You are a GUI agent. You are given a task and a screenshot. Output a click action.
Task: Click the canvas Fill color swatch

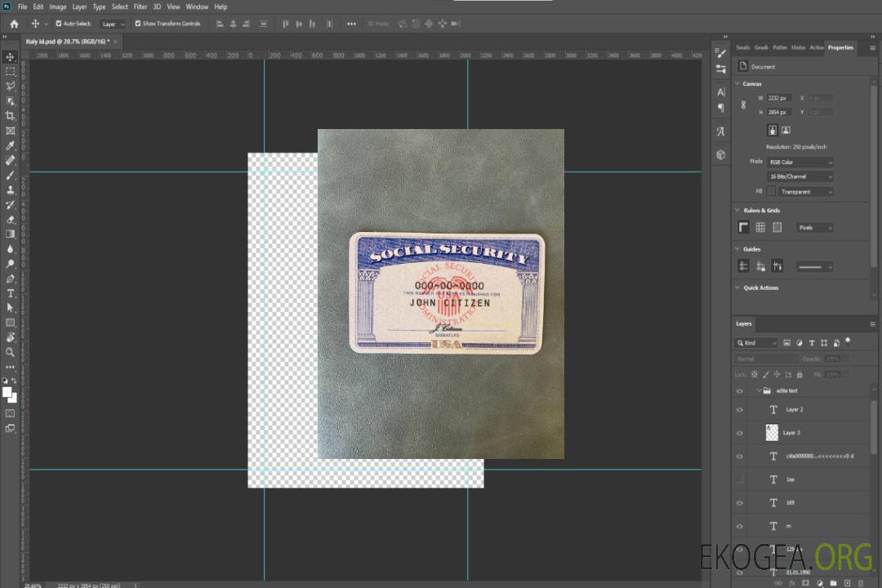(x=771, y=192)
